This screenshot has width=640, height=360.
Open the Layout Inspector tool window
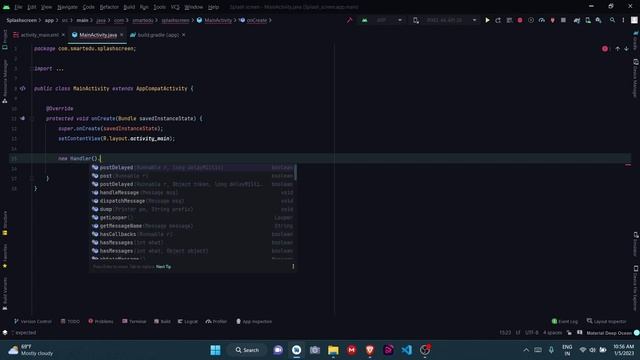(x=606, y=321)
